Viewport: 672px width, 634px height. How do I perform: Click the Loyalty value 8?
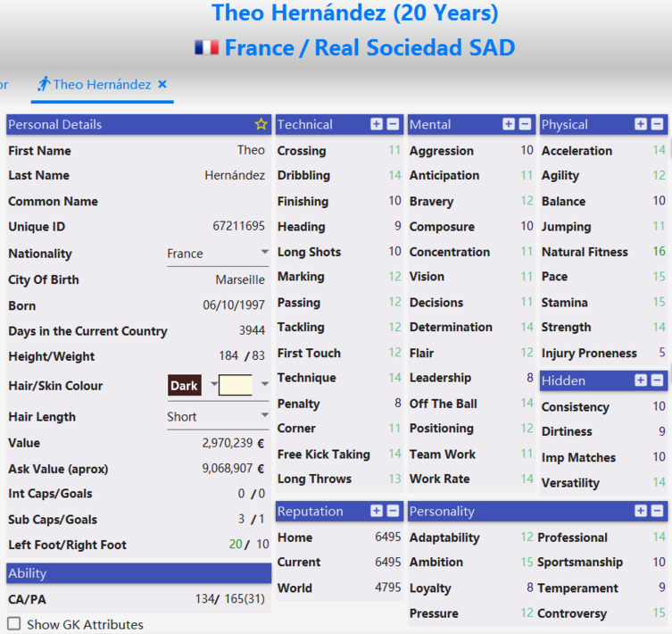tap(530, 588)
